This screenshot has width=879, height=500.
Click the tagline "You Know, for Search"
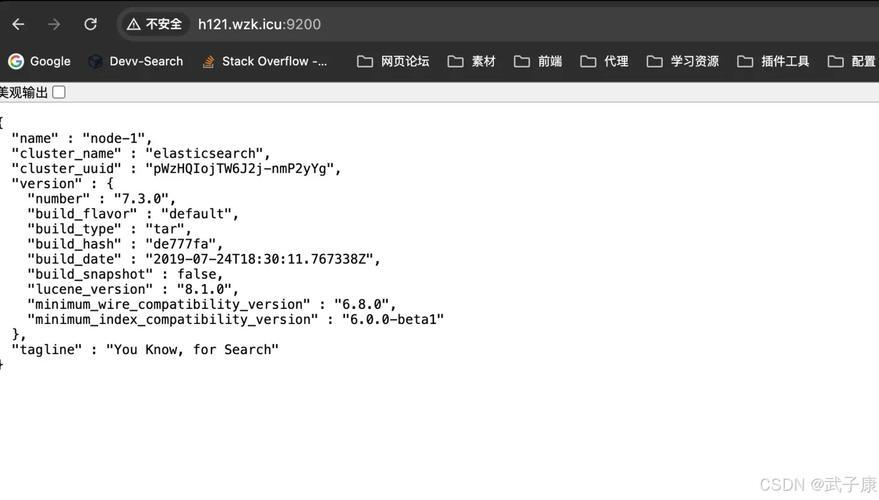coord(192,350)
